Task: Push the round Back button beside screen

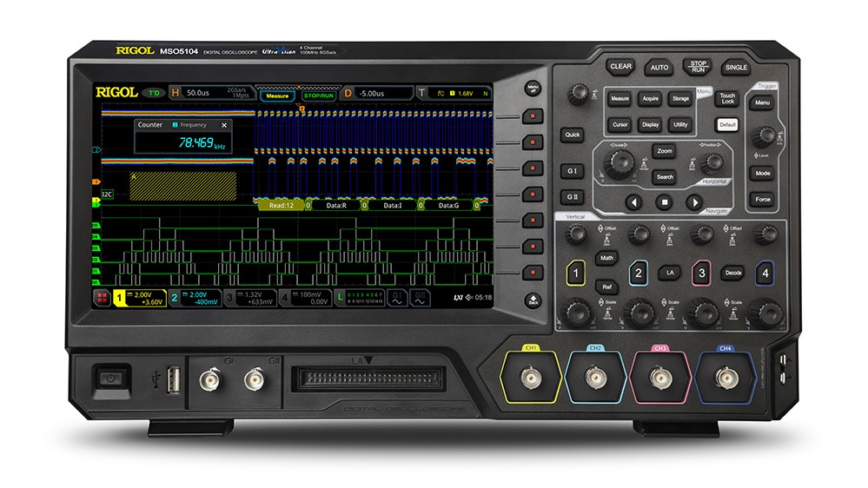Action: click(x=533, y=300)
